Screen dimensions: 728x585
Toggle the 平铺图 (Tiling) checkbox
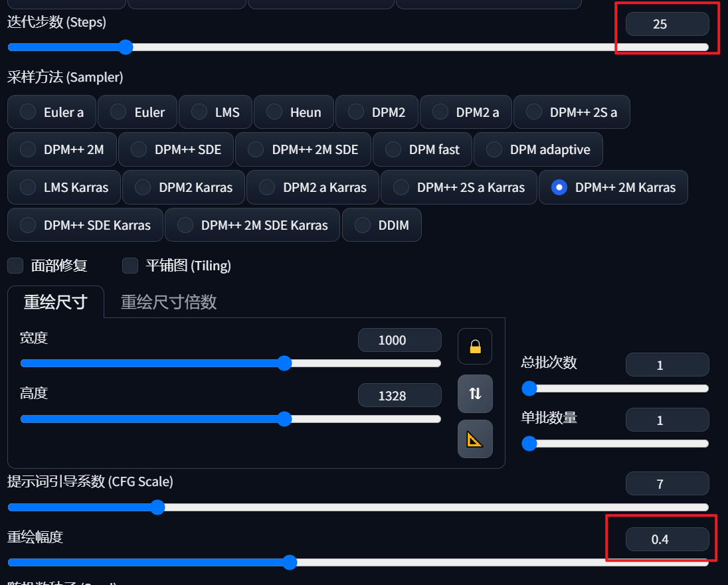(130, 266)
